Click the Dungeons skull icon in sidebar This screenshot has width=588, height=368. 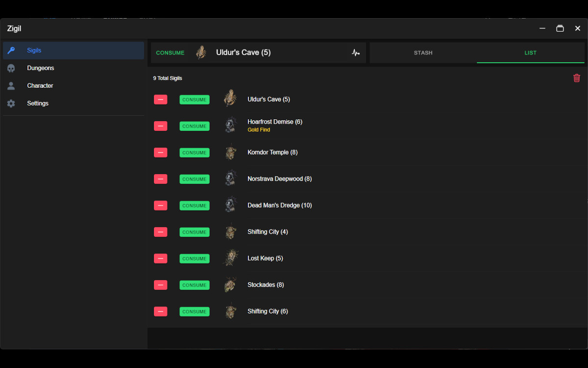pos(11,68)
